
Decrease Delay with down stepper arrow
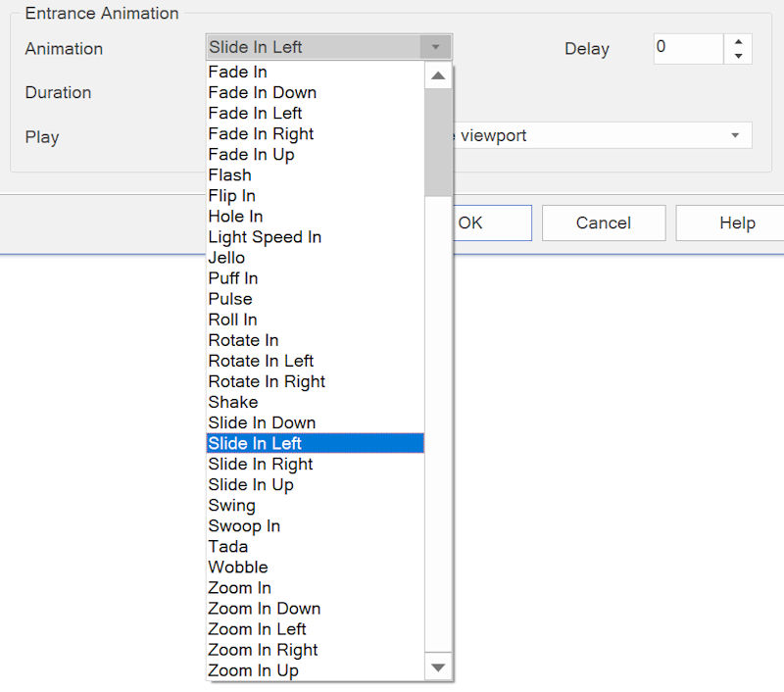coord(738,57)
